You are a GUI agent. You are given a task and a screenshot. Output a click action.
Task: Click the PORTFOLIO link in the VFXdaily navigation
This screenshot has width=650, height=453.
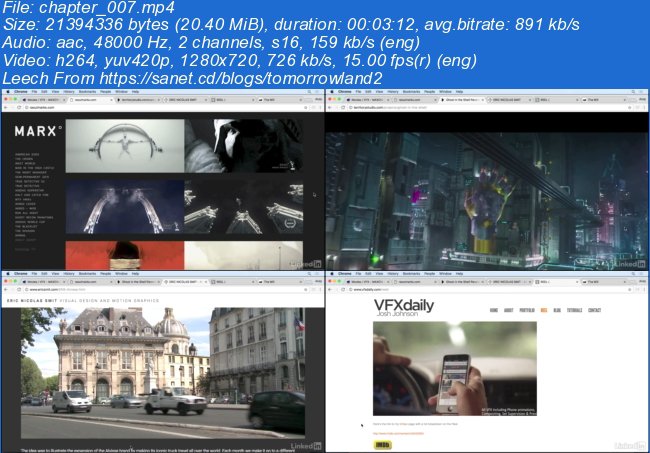click(x=527, y=310)
